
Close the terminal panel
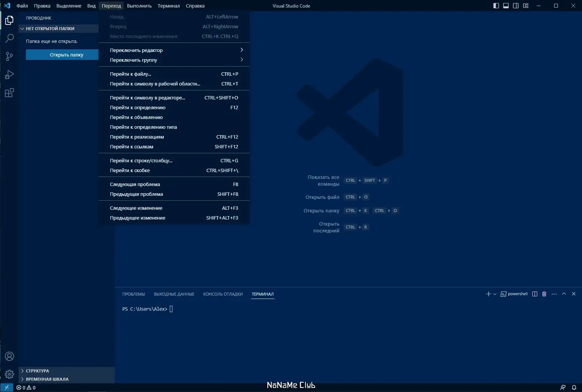pos(574,294)
